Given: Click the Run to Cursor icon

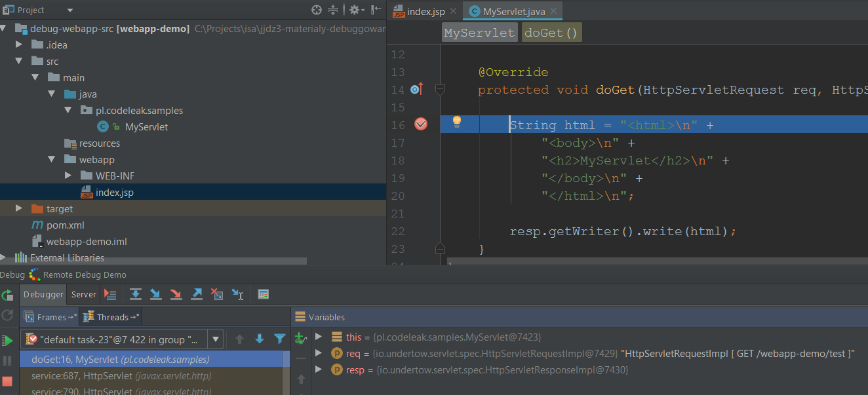Looking at the screenshot, I should [237, 294].
